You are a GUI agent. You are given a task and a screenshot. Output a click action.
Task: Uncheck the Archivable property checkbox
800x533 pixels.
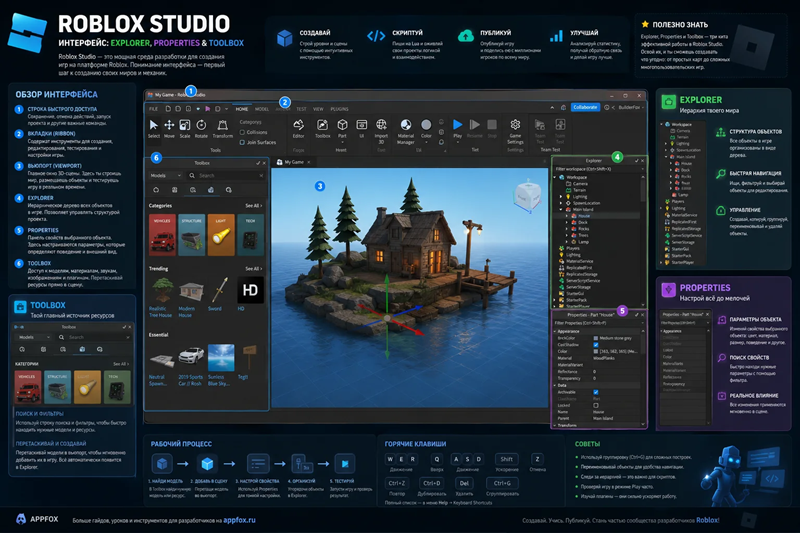(x=596, y=392)
